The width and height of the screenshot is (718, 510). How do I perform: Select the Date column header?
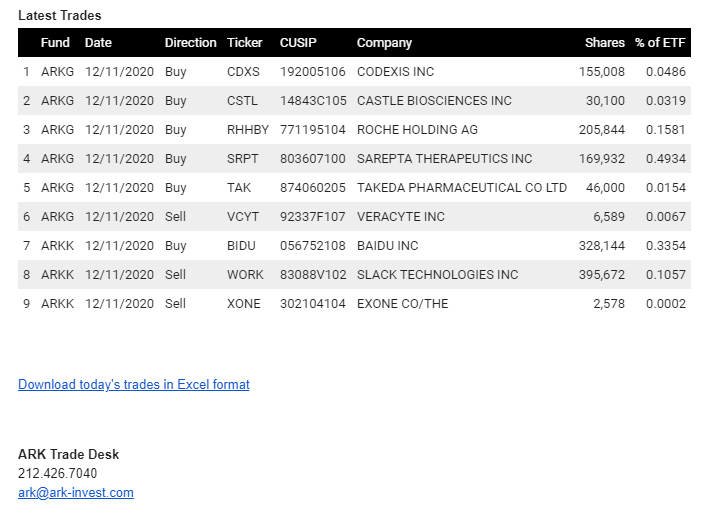[98, 43]
